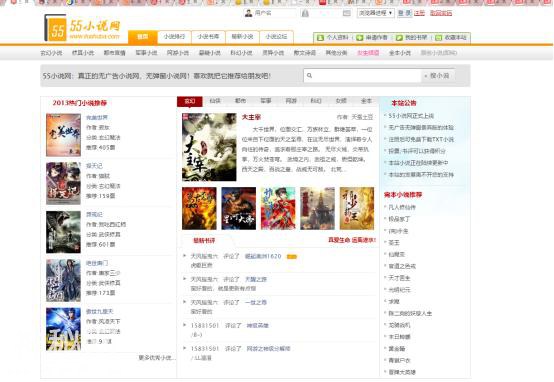
Task: Select the 小说书库 tab
Action: (208, 37)
